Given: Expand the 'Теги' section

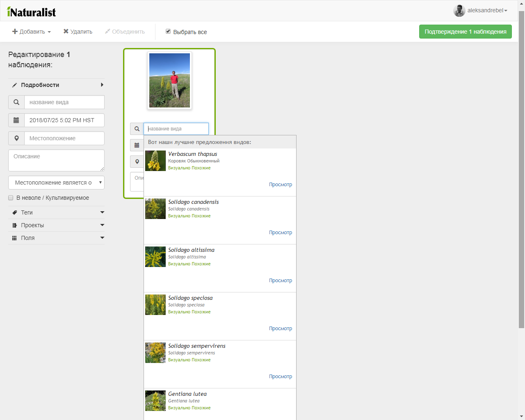Looking at the screenshot, I should tap(56, 212).
